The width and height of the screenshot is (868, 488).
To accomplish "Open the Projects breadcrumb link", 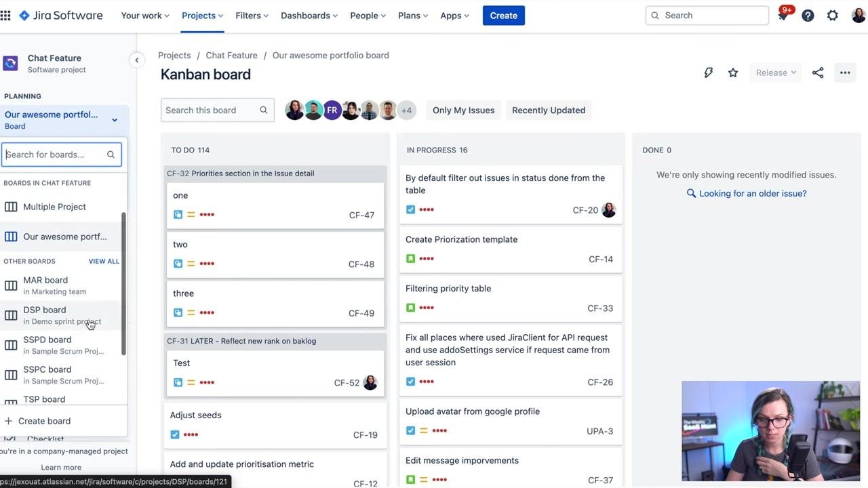I will click(x=174, y=56).
